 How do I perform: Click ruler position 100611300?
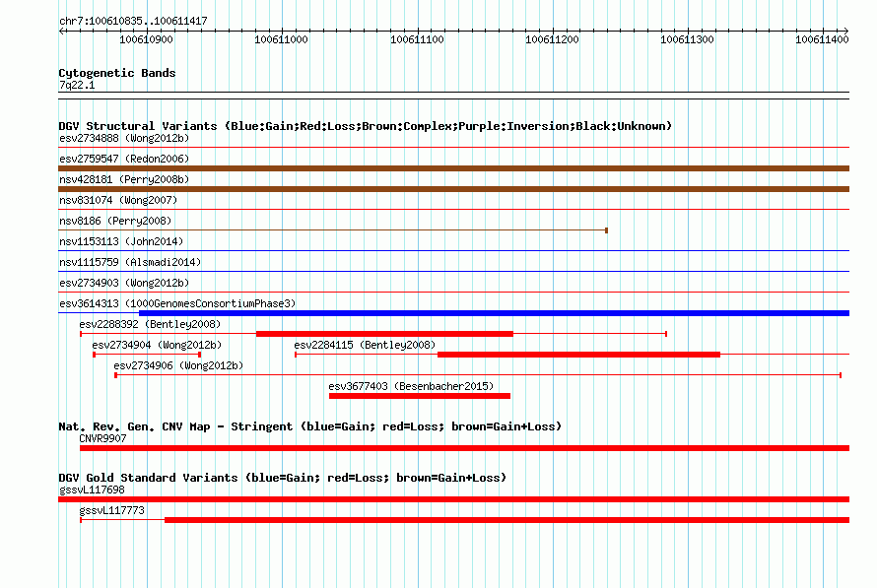[x=688, y=39]
